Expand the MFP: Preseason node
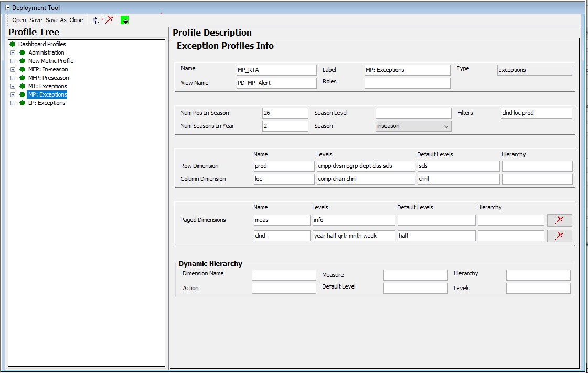The width and height of the screenshot is (588, 373). pos(13,78)
